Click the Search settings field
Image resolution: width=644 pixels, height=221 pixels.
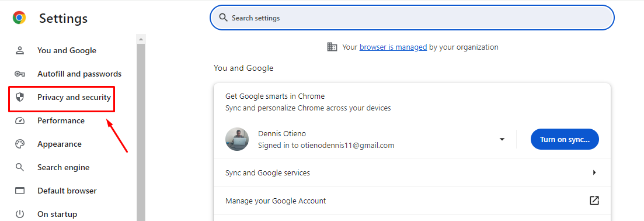[x=412, y=18]
